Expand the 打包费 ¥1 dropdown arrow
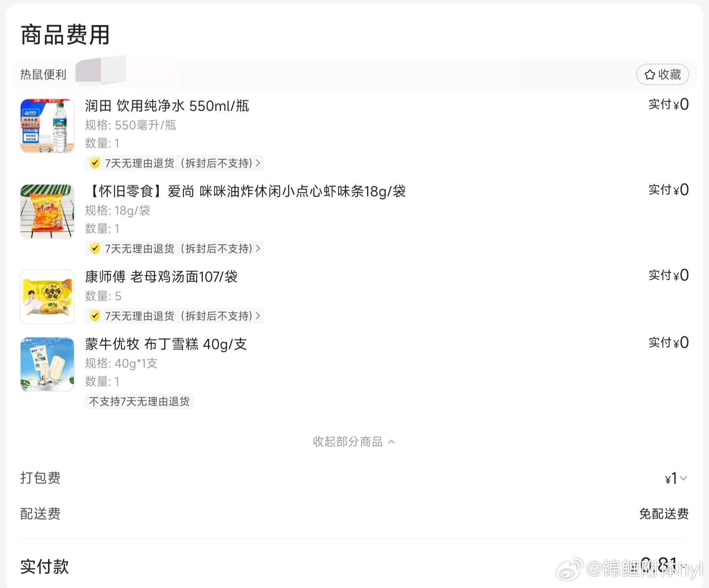 coord(683,479)
